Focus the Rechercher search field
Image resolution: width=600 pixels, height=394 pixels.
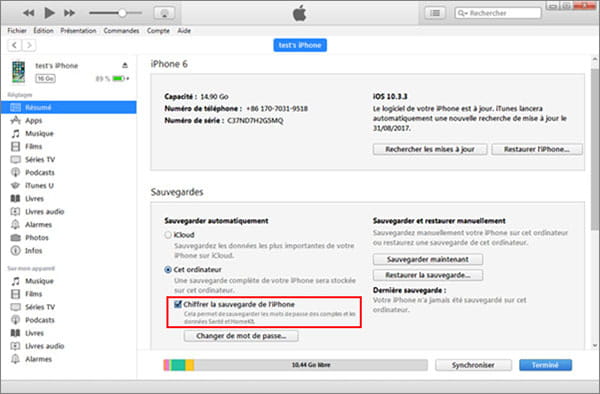tap(498, 13)
